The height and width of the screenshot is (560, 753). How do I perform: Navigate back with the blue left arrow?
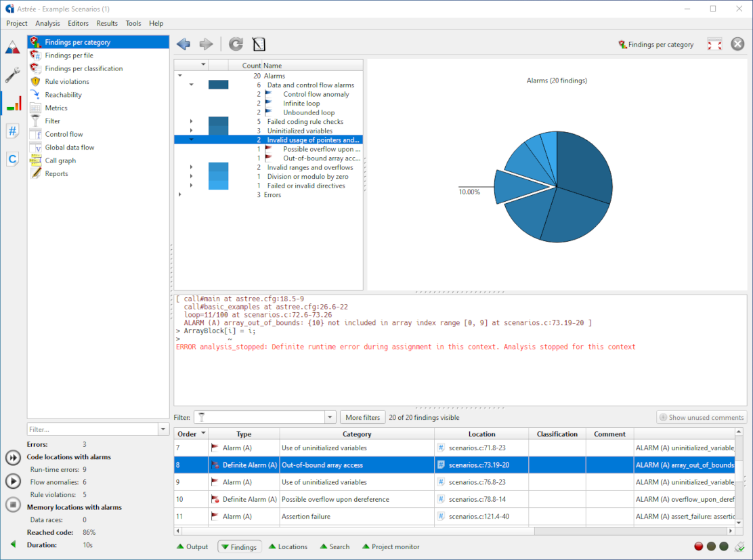click(x=184, y=44)
